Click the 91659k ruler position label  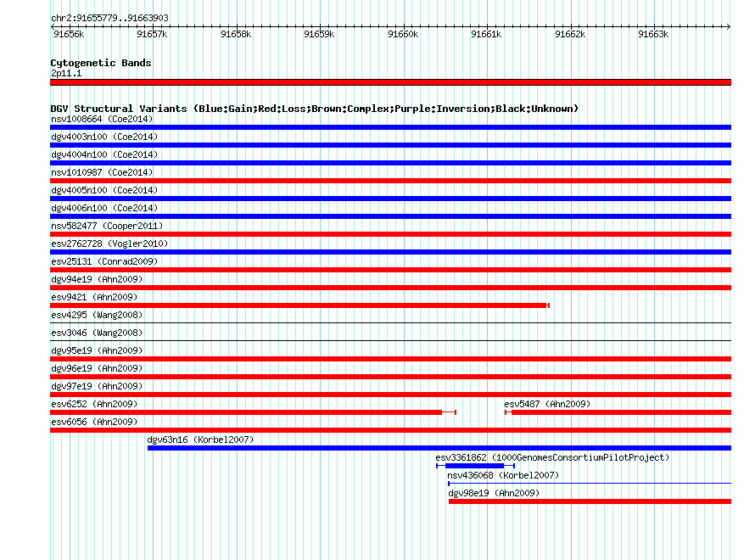tap(319, 34)
